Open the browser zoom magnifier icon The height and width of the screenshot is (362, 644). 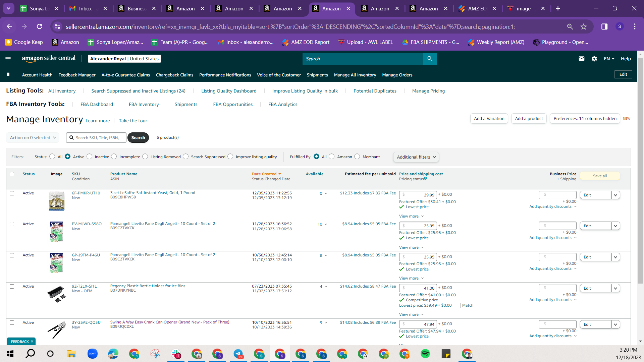570,26
